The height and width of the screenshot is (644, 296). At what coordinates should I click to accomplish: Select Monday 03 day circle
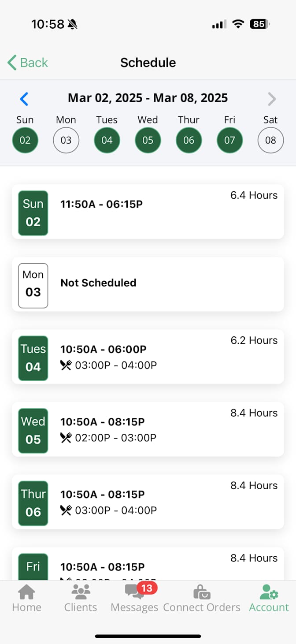click(x=66, y=140)
